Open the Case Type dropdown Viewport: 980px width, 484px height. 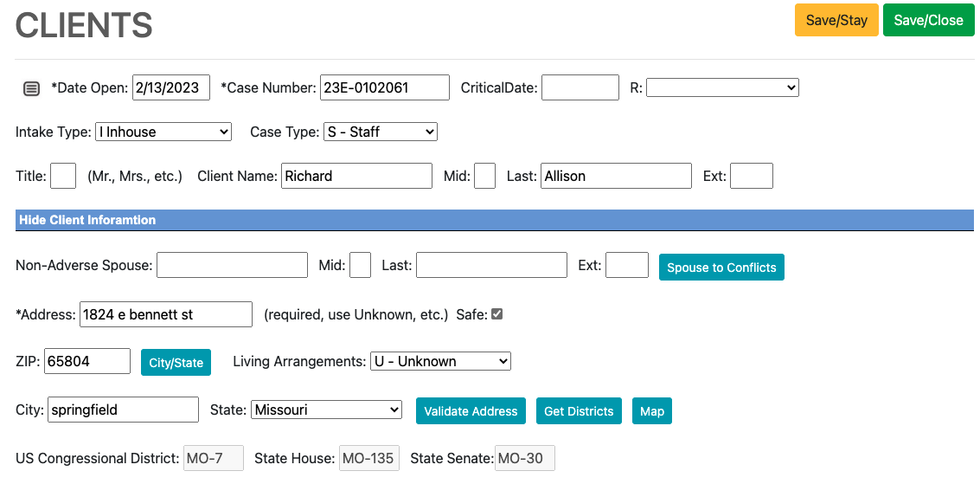(x=381, y=132)
